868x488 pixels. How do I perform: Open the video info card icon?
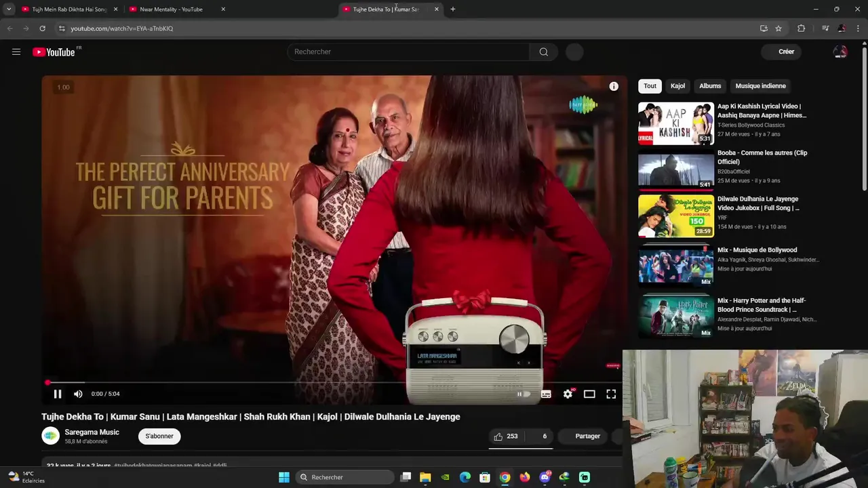pyautogui.click(x=614, y=86)
